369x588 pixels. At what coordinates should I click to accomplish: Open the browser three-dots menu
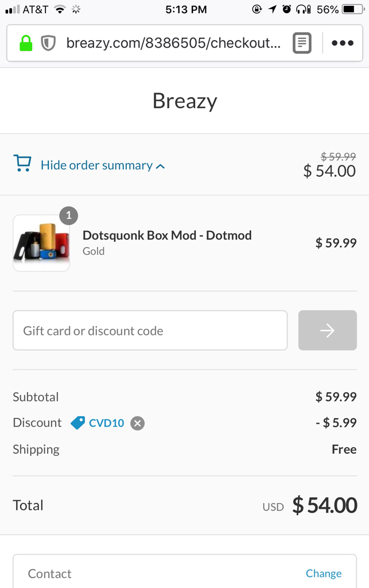(x=343, y=43)
